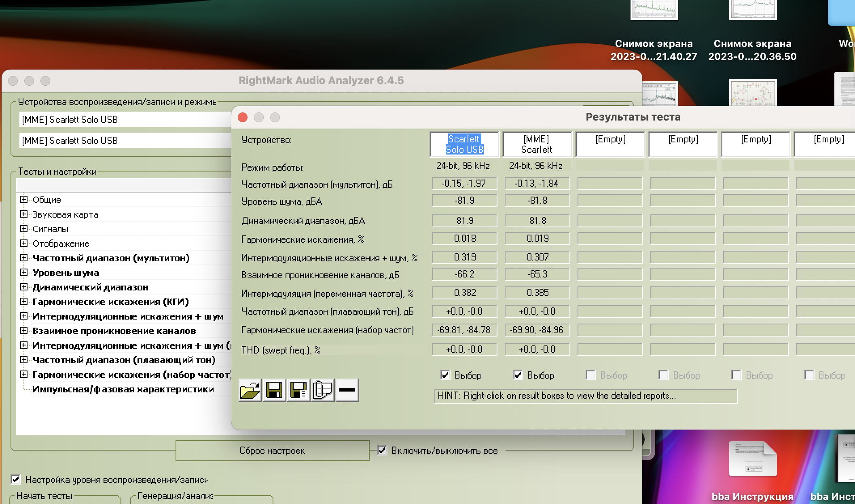The height and width of the screenshot is (504, 855).
Task: Toggle Включить/выключить все checkbox
Action: pos(382,450)
